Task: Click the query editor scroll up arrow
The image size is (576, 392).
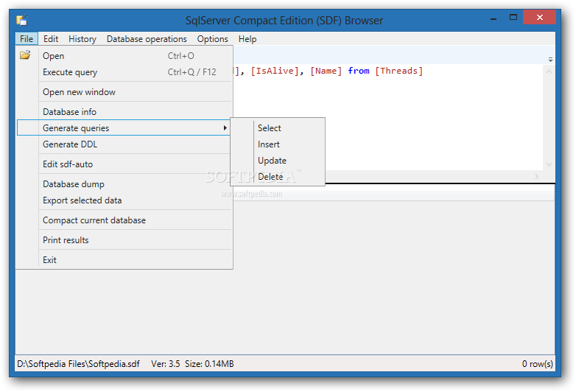Action: [x=549, y=71]
